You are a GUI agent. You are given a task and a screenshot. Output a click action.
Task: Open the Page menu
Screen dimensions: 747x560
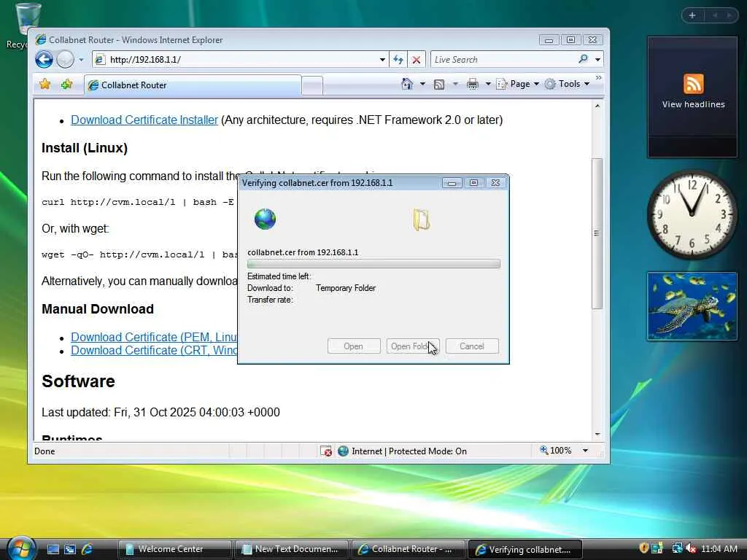517,85
